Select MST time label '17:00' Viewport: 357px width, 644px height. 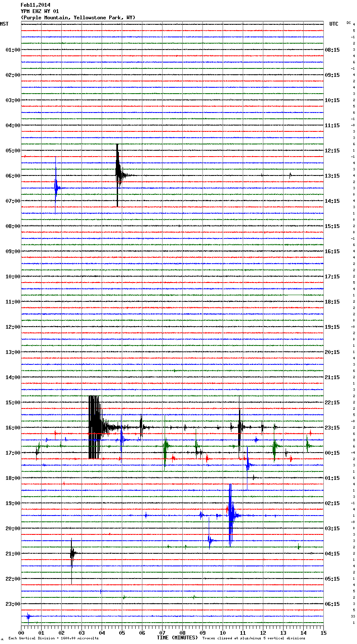13,453
